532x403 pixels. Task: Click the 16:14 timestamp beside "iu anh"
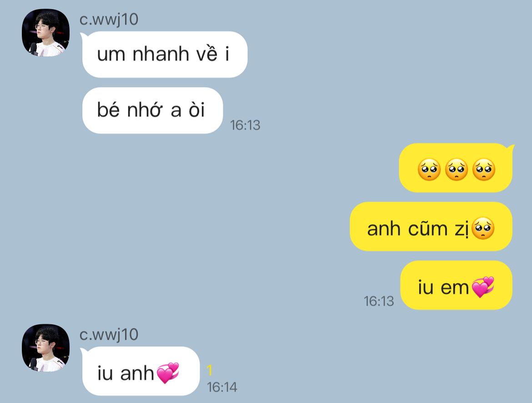click(x=222, y=387)
